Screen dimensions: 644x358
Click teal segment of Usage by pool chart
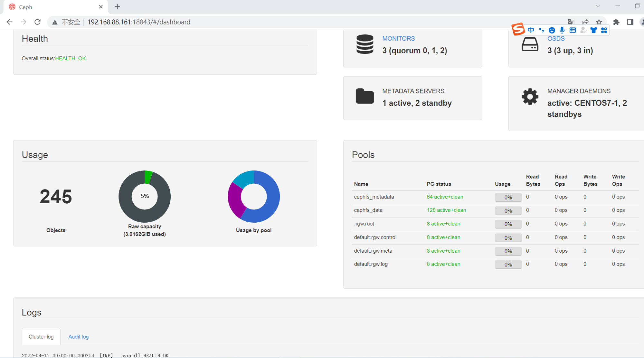pos(245,179)
